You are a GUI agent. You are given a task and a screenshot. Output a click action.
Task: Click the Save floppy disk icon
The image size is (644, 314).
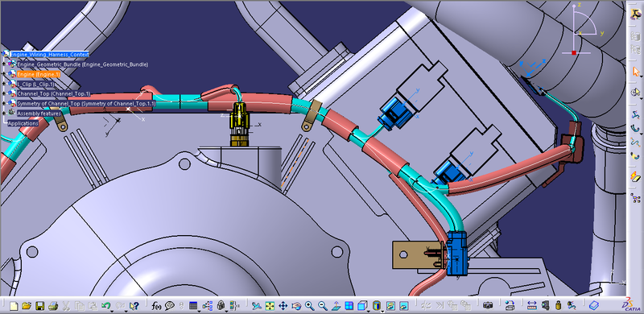click(x=39, y=306)
